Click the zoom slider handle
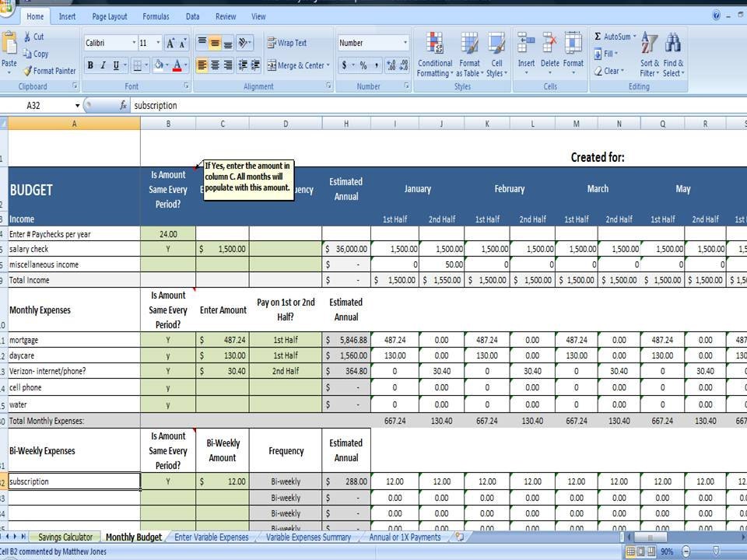Viewport: 747px width, 560px height. pos(716,551)
